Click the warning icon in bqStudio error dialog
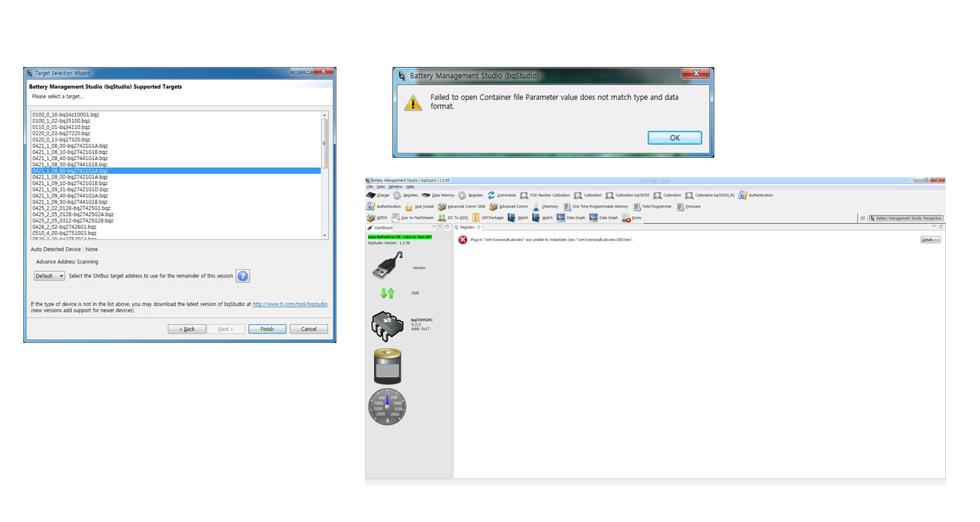 coord(413,102)
